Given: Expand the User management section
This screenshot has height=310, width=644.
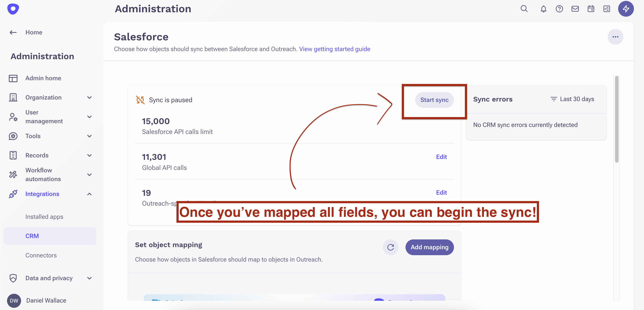Looking at the screenshot, I should point(89,117).
